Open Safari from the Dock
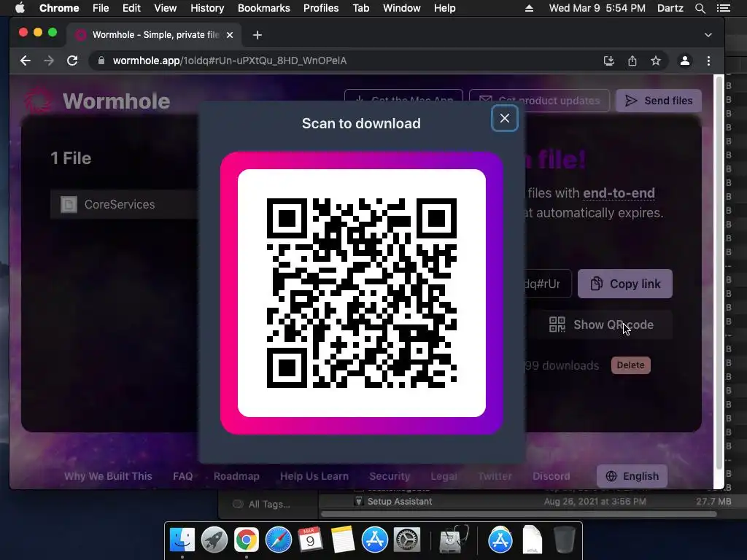747x560 pixels. pyautogui.click(x=278, y=540)
